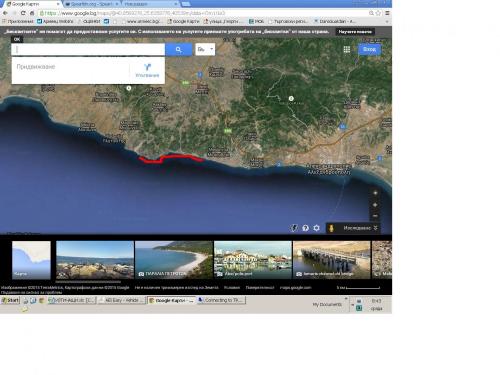Open the Chrome menu button

tap(387, 13)
